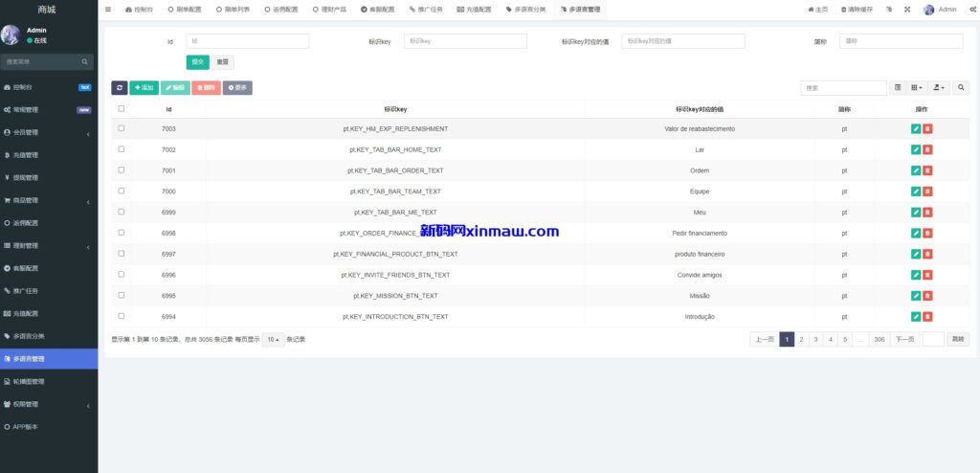Expand the 理财管理 sidebar menu
Screen dimensions: 980x473
point(49,246)
